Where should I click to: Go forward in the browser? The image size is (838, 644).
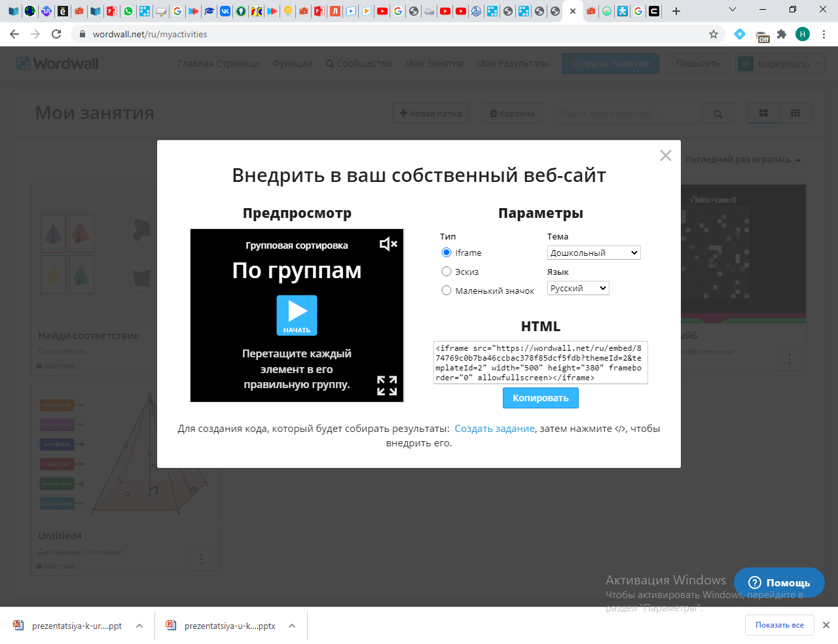click(35, 34)
